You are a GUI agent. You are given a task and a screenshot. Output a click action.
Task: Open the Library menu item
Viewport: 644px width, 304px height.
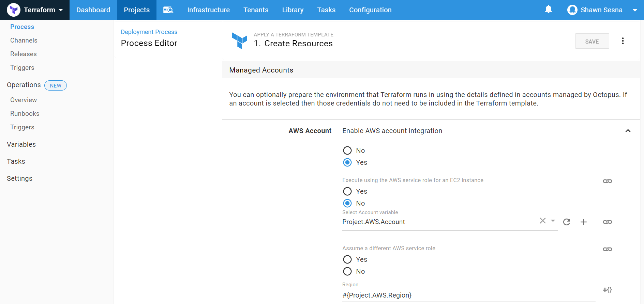(x=293, y=10)
